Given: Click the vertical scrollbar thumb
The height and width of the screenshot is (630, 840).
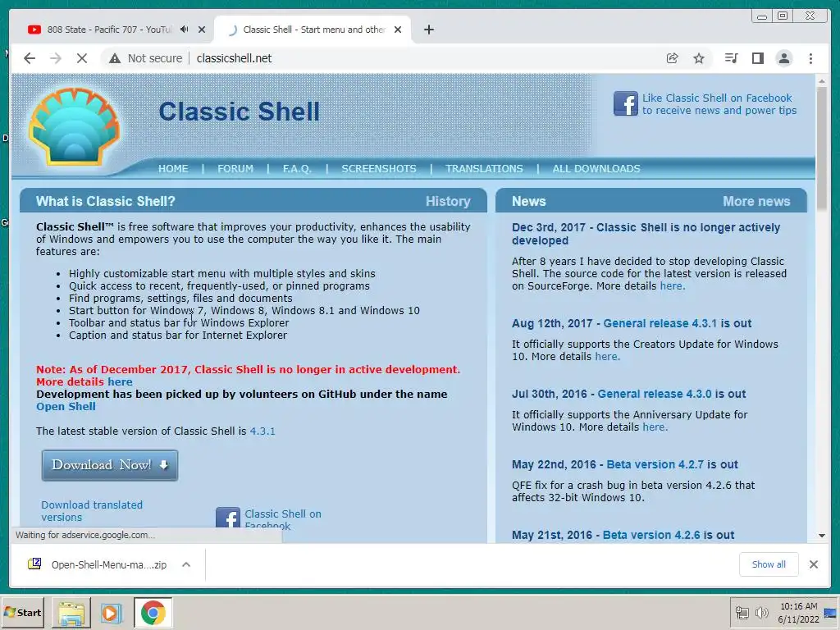Looking at the screenshot, I should pyautogui.click(x=822, y=148).
